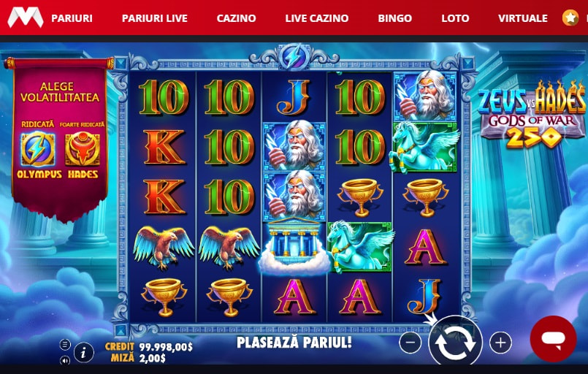Select Hades very high volatility icon
588x374 pixels.
click(x=83, y=149)
